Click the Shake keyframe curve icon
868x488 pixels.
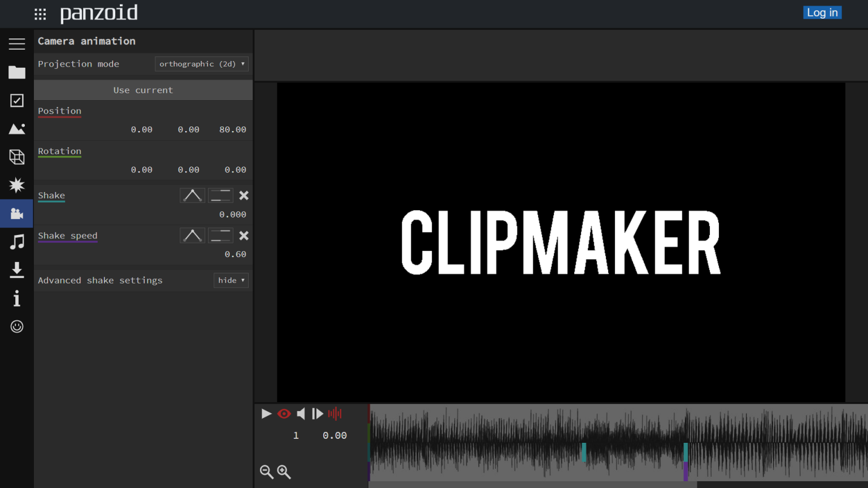pyautogui.click(x=192, y=195)
